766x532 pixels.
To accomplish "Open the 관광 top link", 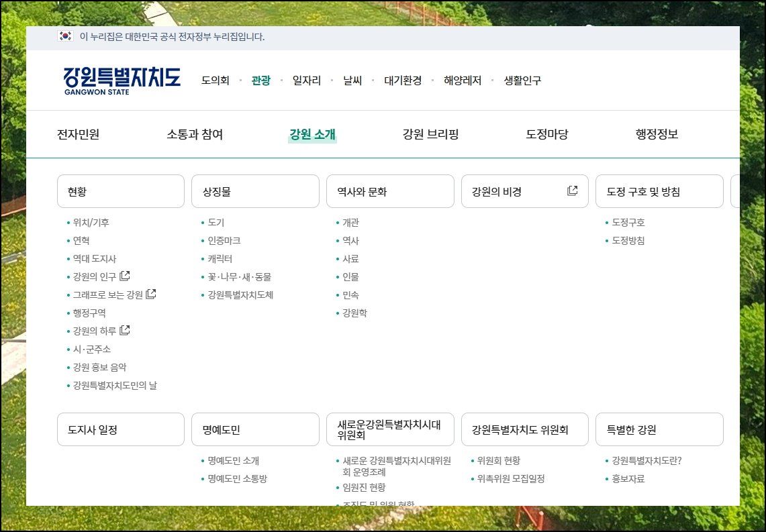I will (261, 81).
